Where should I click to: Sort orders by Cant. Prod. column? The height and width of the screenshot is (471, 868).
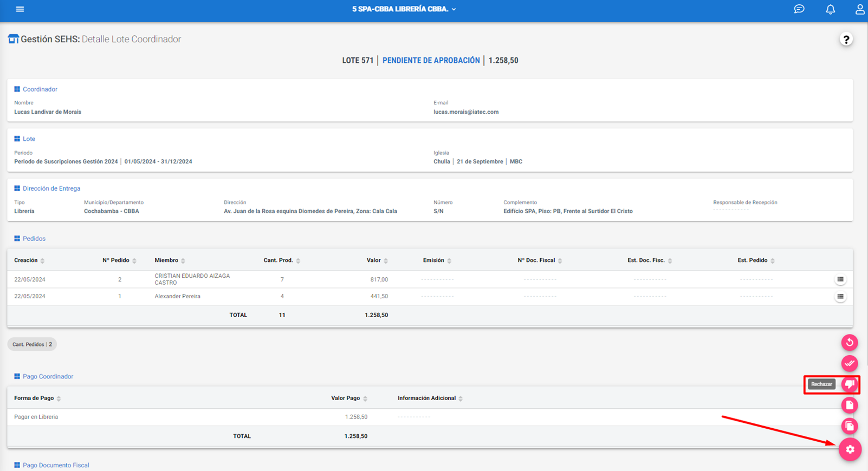pyautogui.click(x=282, y=260)
